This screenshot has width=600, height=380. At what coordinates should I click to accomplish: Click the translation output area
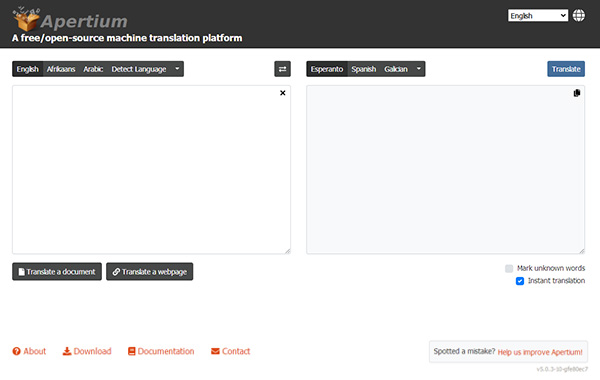(x=445, y=170)
